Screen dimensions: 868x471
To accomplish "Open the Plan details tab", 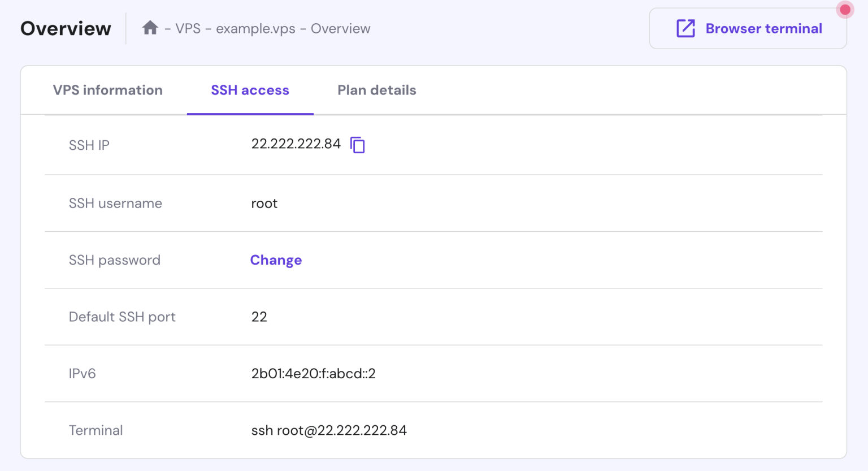I will coord(376,90).
